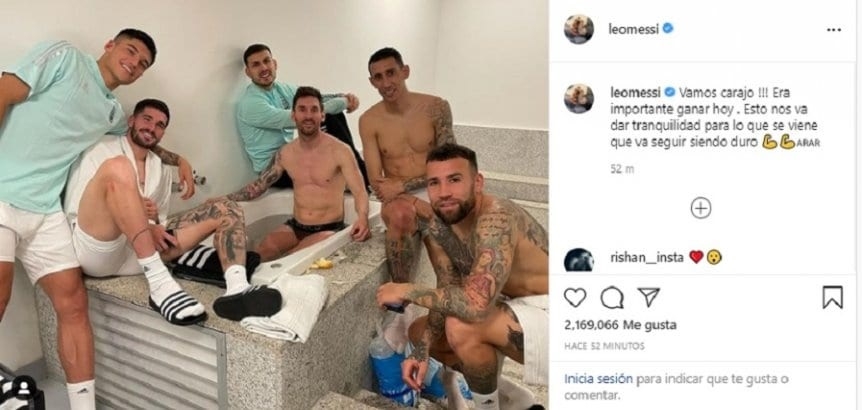Load more comments with the plus circle

(700, 208)
